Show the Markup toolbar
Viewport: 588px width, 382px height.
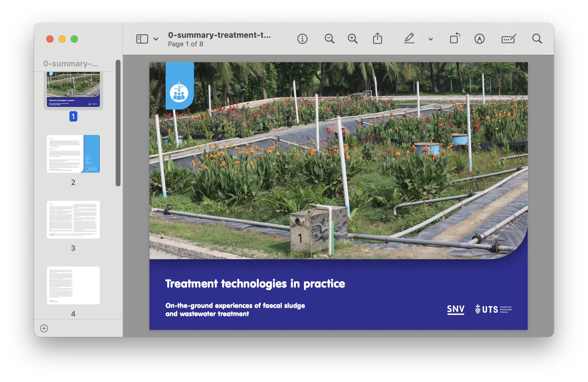(479, 39)
